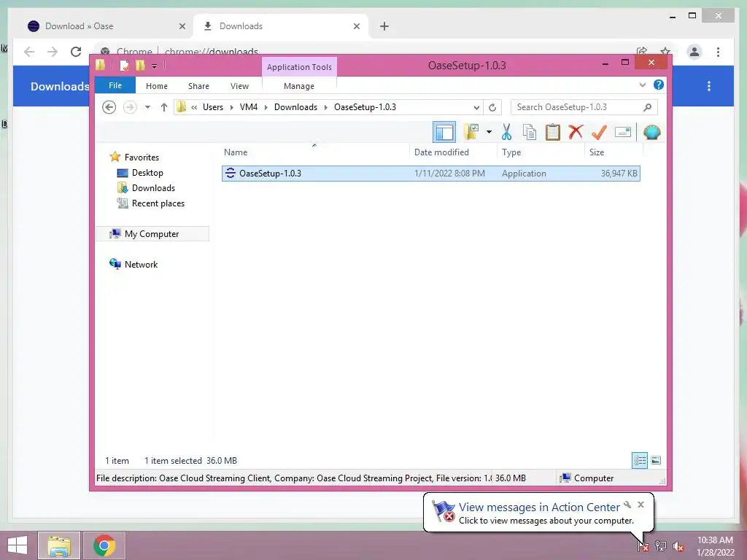Dismiss the Action Center balloon notification

(x=640, y=505)
